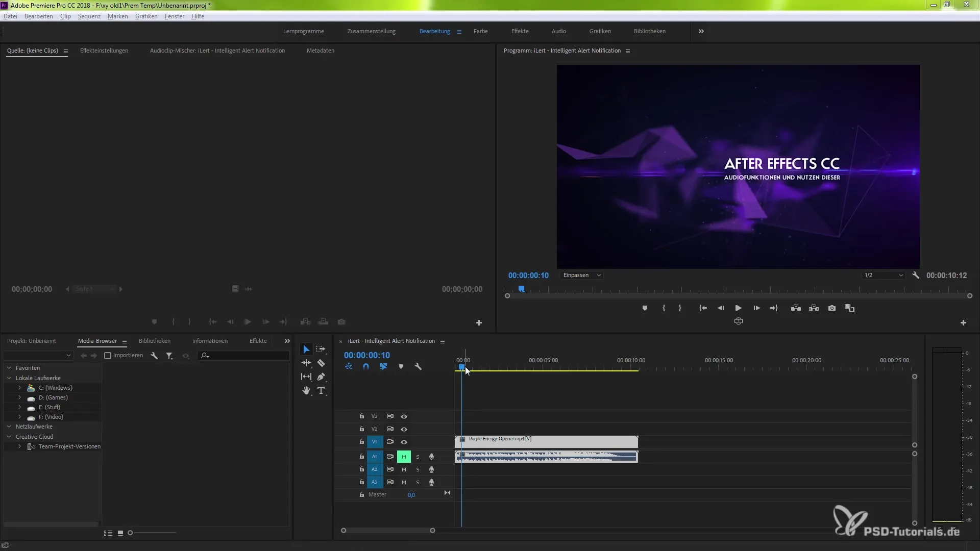The width and height of the screenshot is (980, 551).
Task: Open the Sequenz menu
Action: coord(89,16)
